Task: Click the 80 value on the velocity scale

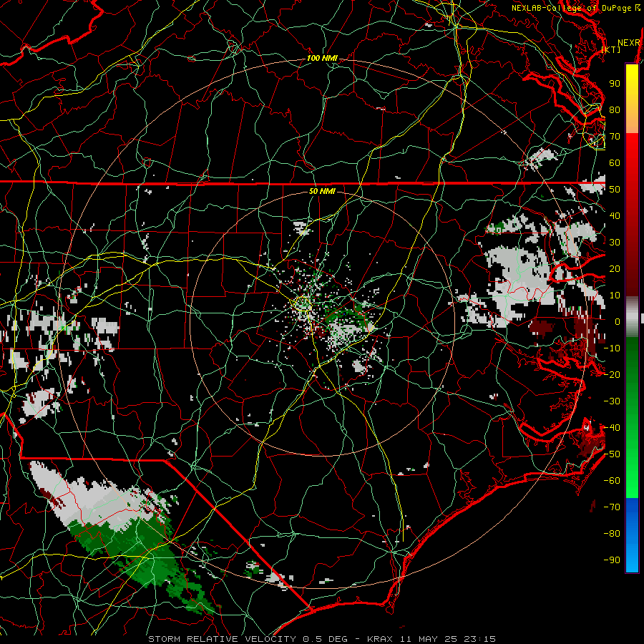Action: click(x=615, y=110)
